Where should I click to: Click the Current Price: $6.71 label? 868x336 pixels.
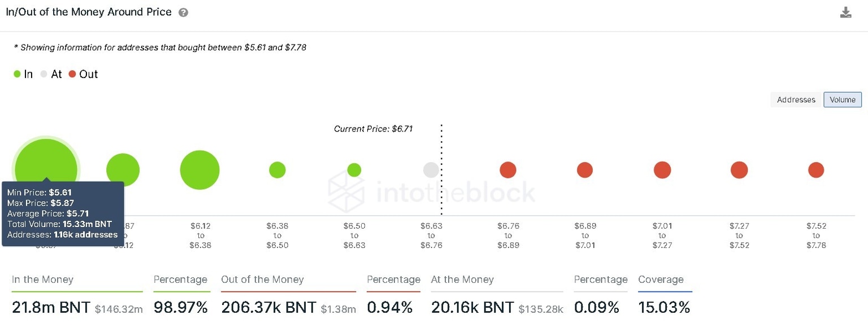(373, 129)
